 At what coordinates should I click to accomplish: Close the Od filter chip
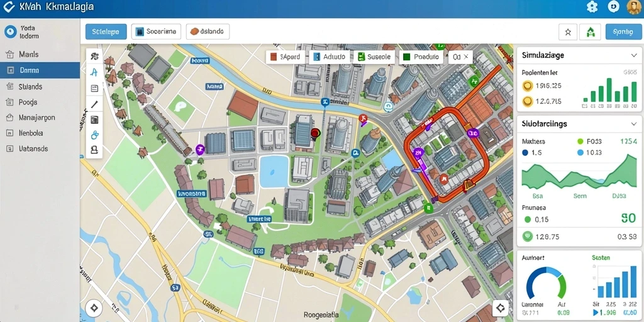click(x=466, y=57)
